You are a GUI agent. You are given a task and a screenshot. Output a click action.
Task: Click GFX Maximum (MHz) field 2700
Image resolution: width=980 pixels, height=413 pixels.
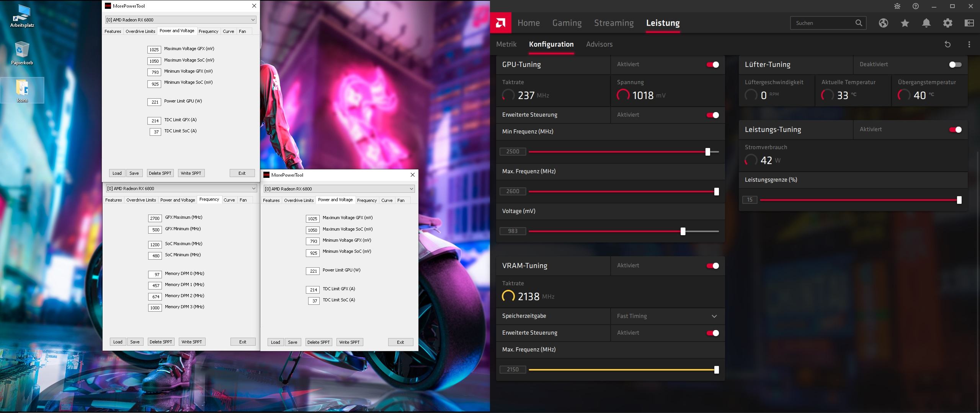[x=155, y=218]
